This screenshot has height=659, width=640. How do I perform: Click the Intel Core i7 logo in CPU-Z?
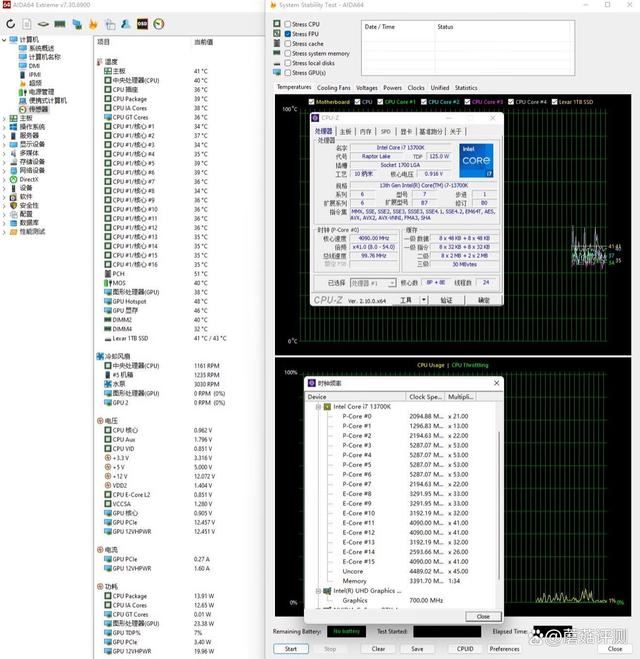tap(474, 161)
